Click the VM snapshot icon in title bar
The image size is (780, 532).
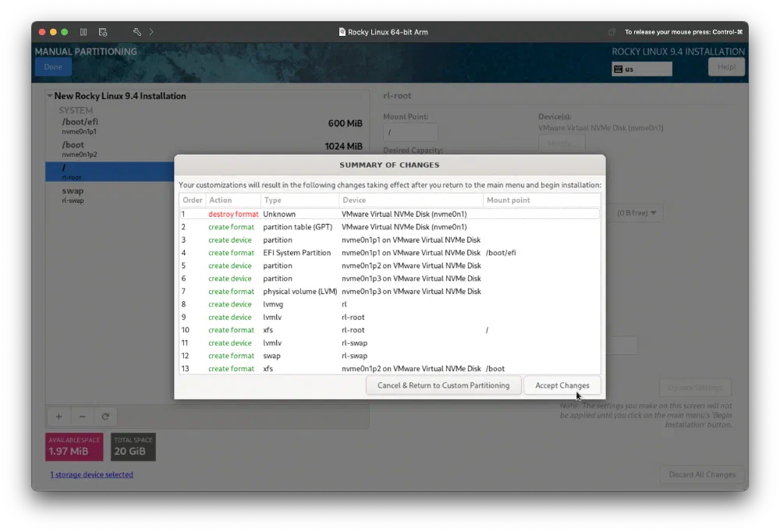tap(103, 32)
